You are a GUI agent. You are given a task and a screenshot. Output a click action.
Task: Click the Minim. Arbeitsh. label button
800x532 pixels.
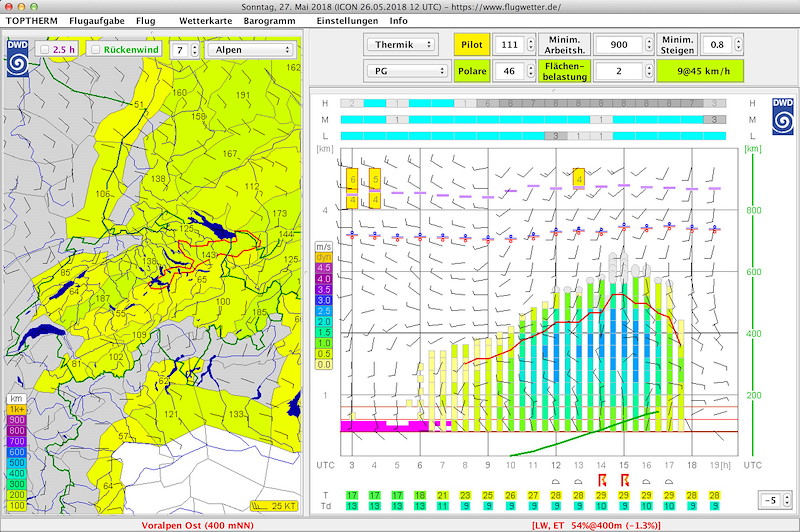[x=564, y=44]
